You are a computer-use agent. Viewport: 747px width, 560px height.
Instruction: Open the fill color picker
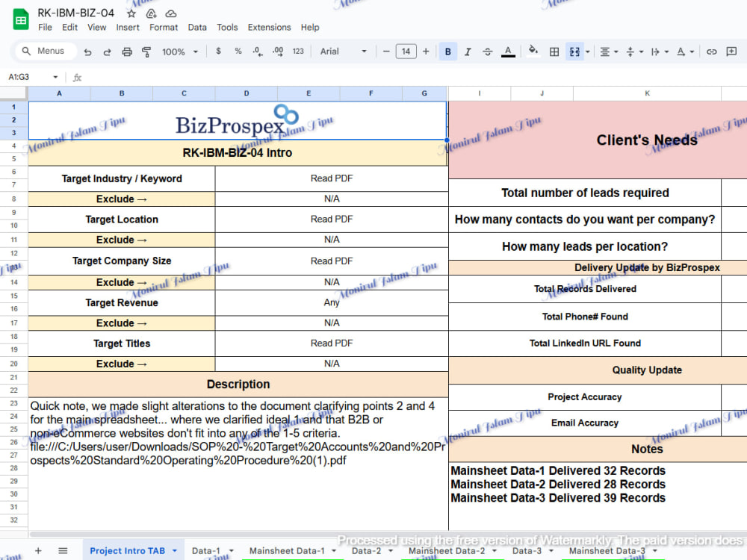533,51
